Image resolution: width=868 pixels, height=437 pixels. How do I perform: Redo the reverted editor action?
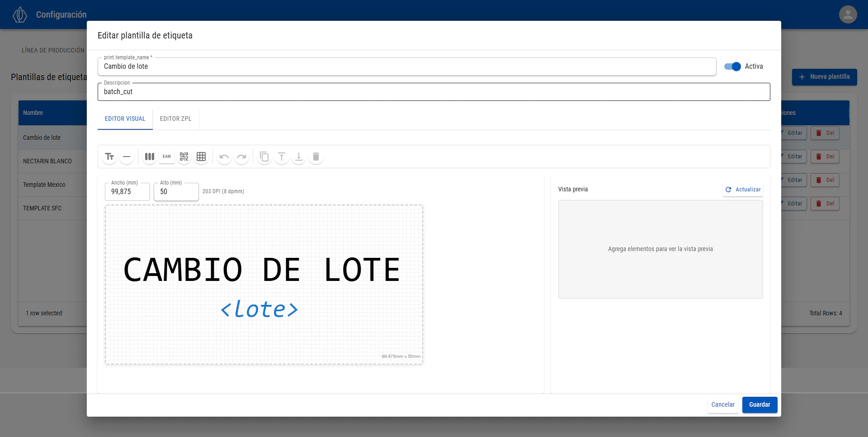(242, 157)
